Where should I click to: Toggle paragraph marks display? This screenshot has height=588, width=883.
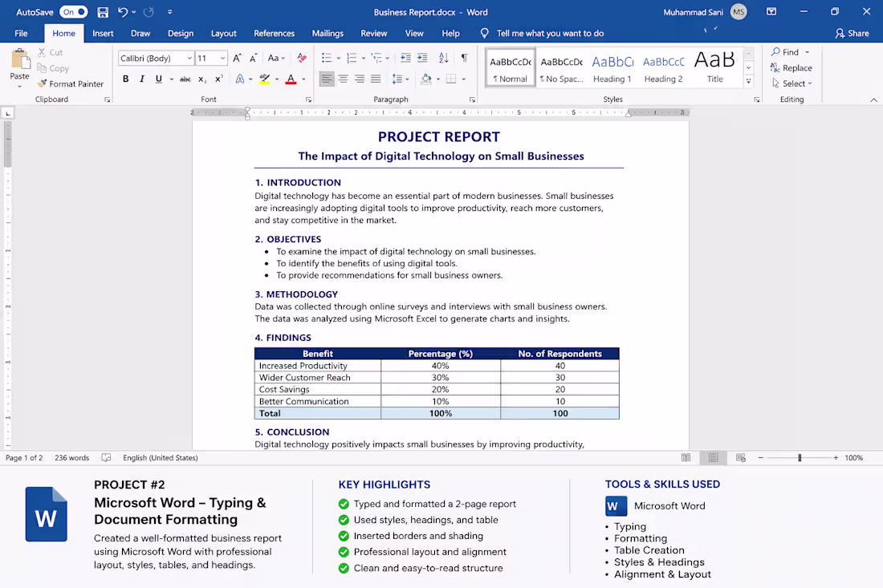click(x=465, y=58)
